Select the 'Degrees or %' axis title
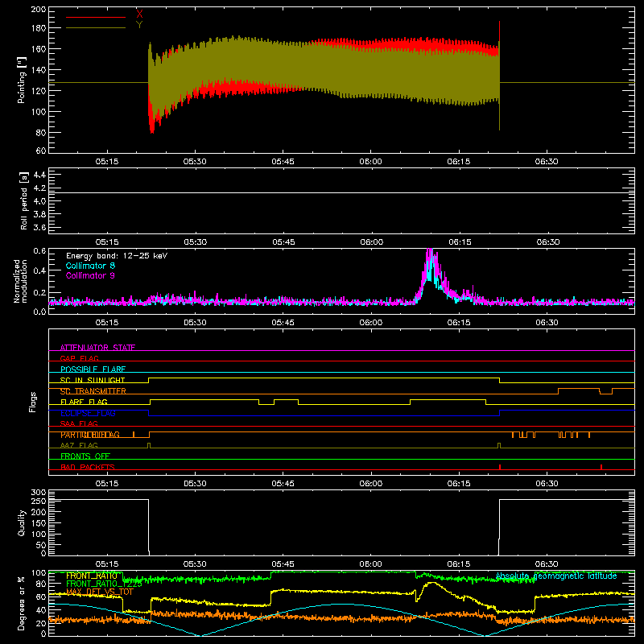 (22, 603)
